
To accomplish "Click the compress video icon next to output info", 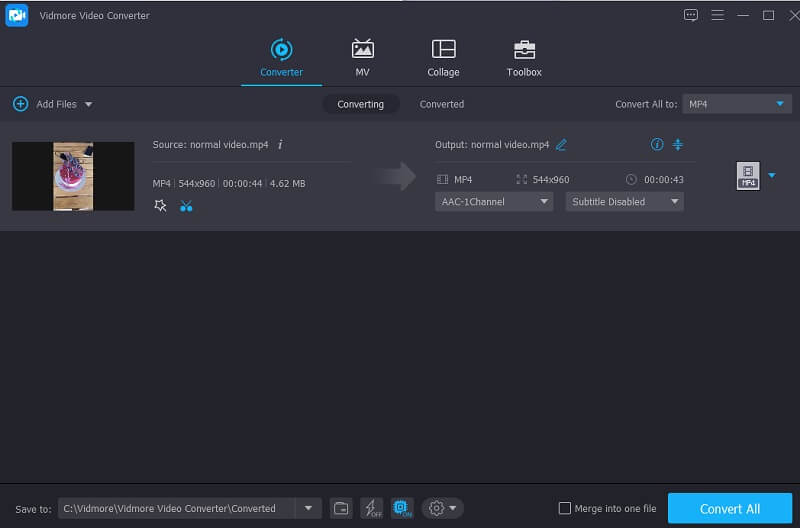I will (678, 145).
